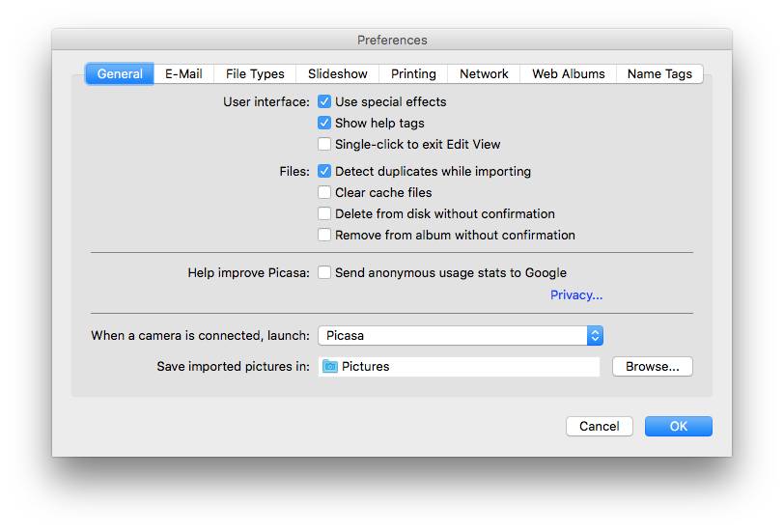Go to the Slideshow tab
Screen dimensions: 784x532
pyautogui.click(x=338, y=74)
